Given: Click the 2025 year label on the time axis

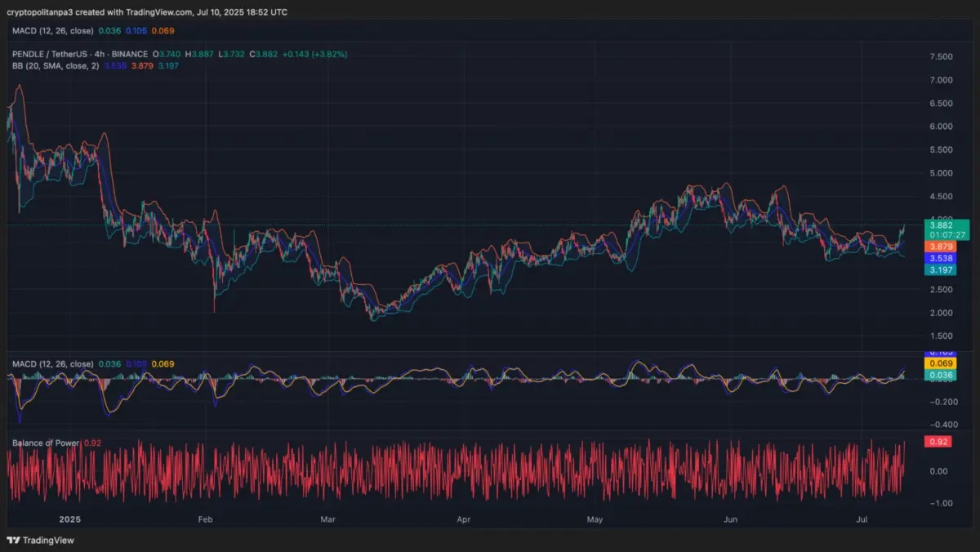Looking at the screenshot, I should (71, 519).
